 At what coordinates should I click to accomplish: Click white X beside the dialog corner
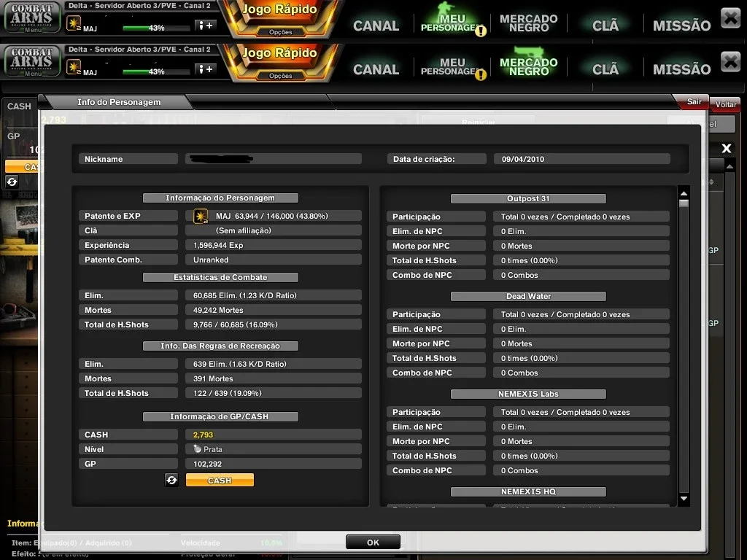pos(726,148)
